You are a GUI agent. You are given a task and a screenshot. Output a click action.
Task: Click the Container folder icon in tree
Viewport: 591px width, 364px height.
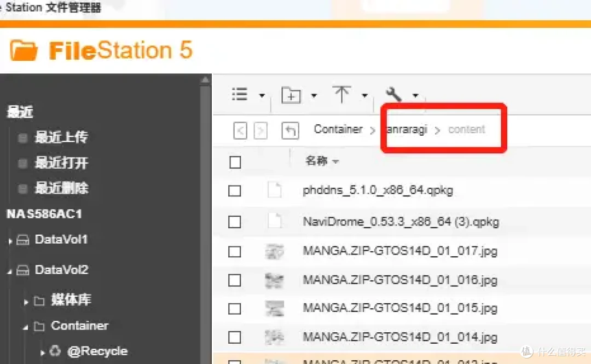pos(39,326)
